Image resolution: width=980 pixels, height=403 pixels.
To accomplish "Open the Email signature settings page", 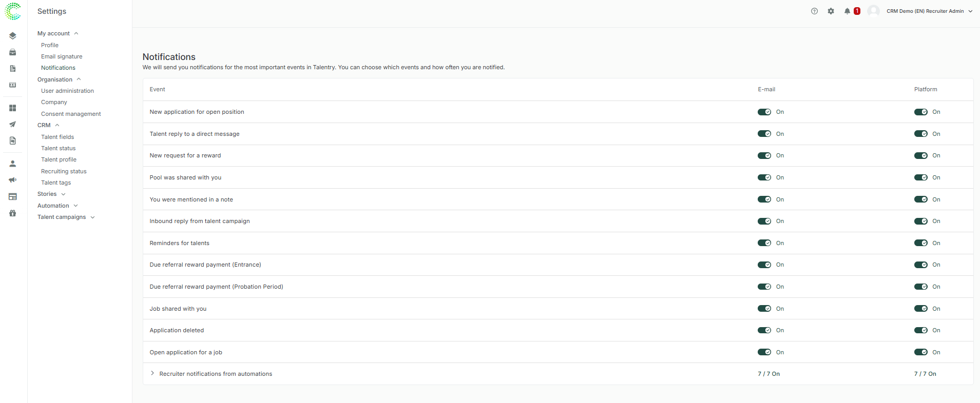I will pos(62,57).
